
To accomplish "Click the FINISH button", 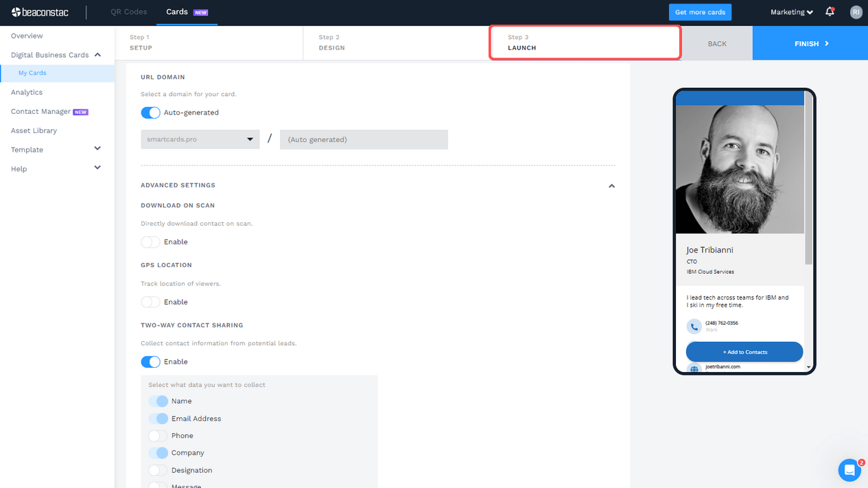I will pos(810,43).
